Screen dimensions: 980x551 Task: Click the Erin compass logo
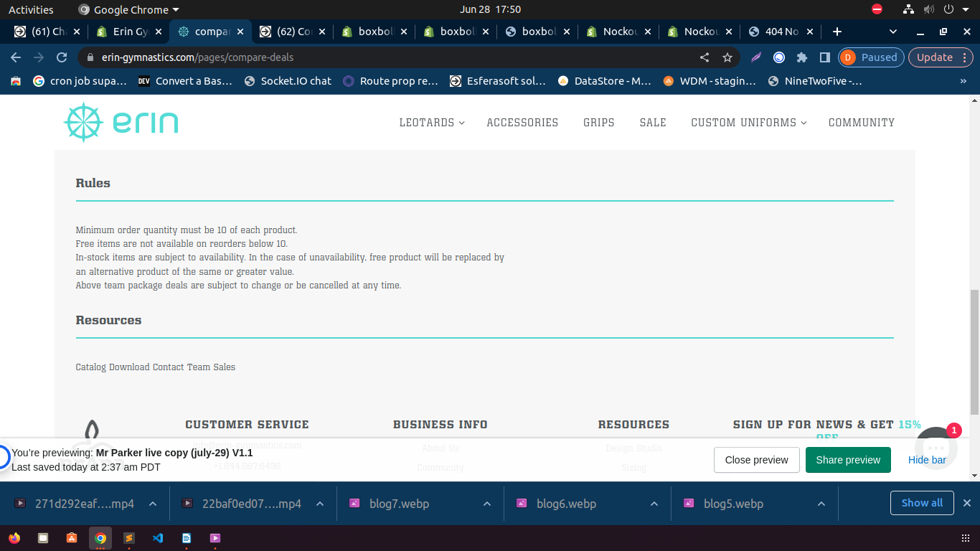pyautogui.click(x=84, y=122)
